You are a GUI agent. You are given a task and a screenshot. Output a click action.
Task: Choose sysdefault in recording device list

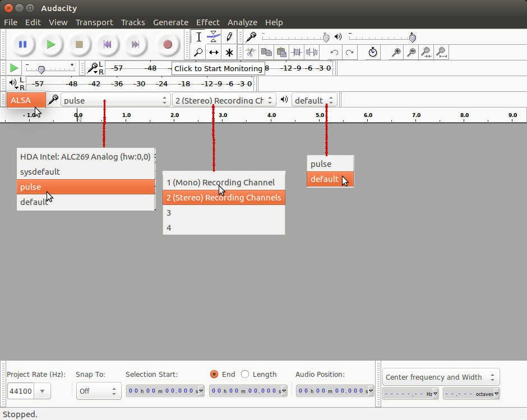(86, 172)
